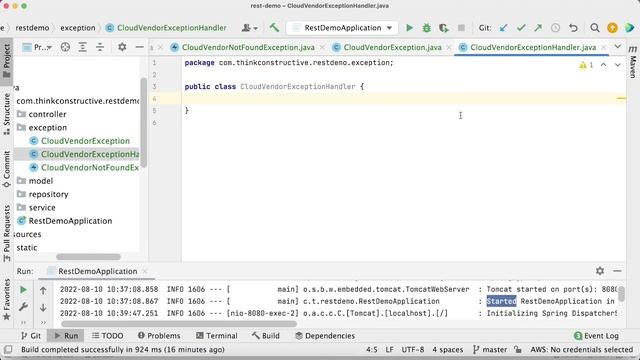Open RestDemoApplication run configuration dropdown
Viewport: 640px width, 360px height.
pos(342,28)
